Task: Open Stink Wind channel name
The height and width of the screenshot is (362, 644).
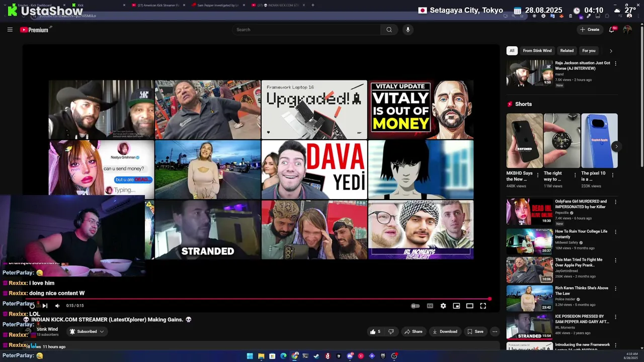Action: click(x=47, y=329)
